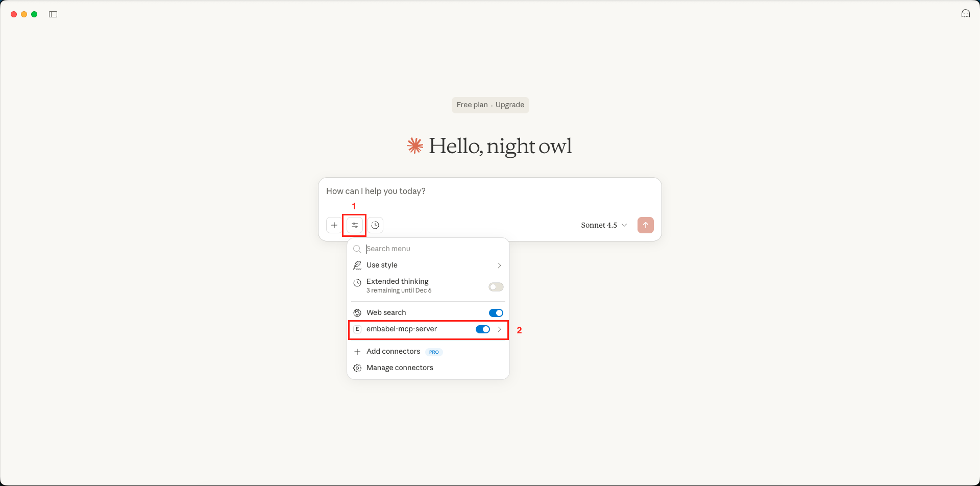Click the Upgrade link

click(x=509, y=105)
